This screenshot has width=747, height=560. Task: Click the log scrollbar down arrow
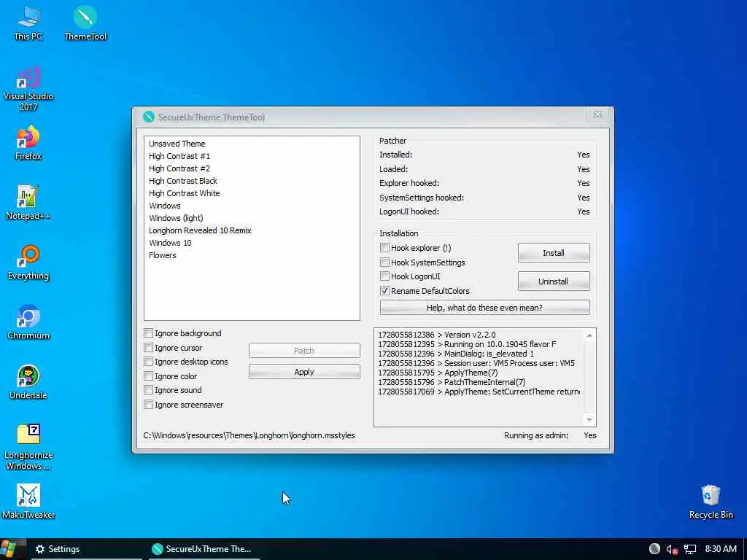[x=589, y=419]
